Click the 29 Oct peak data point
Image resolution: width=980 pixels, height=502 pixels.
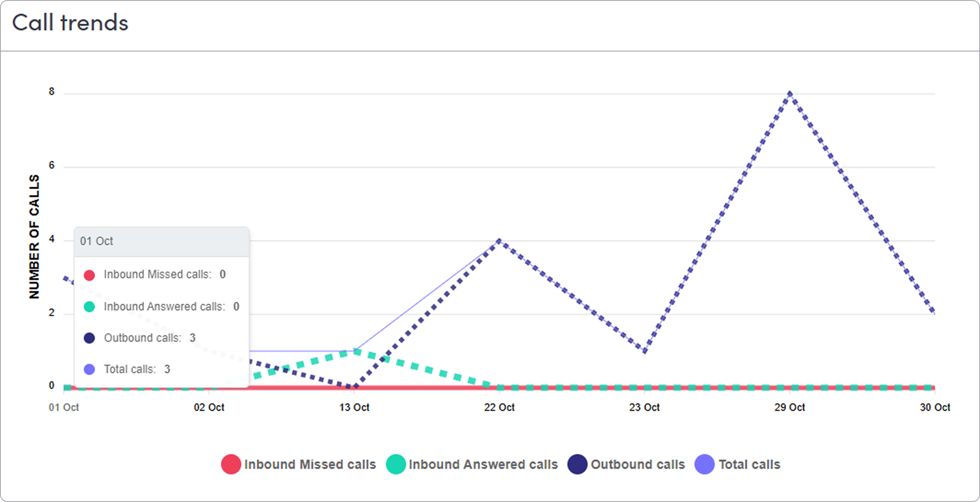point(790,93)
